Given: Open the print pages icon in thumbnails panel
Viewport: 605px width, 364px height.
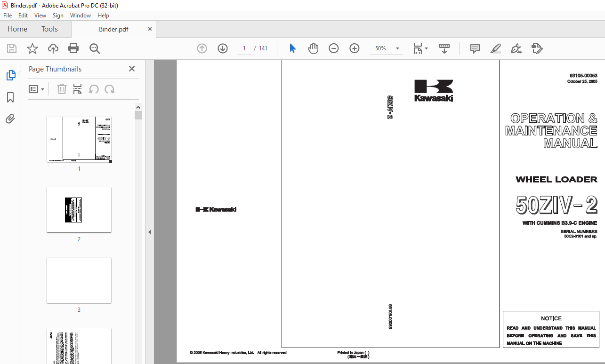Looking at the screenshot, I should tap(78, 89).
